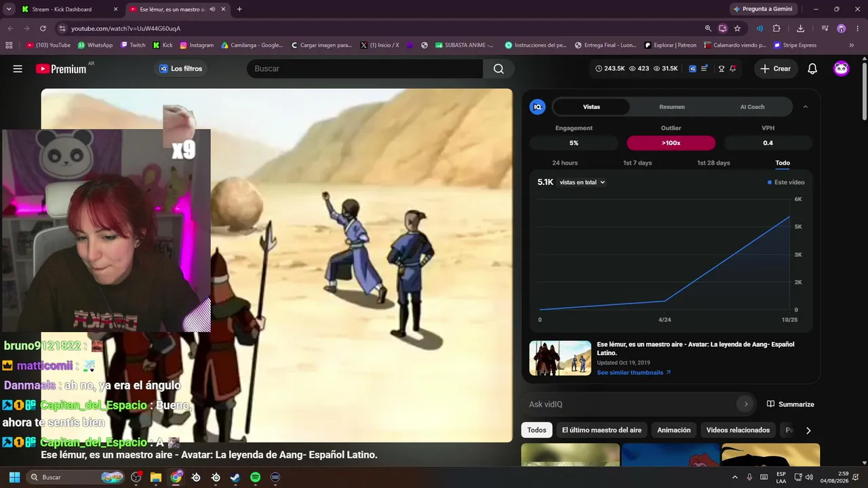The image size is (868, 488).
Task: Click the 5% Engagement value pill
Action: 574,143
